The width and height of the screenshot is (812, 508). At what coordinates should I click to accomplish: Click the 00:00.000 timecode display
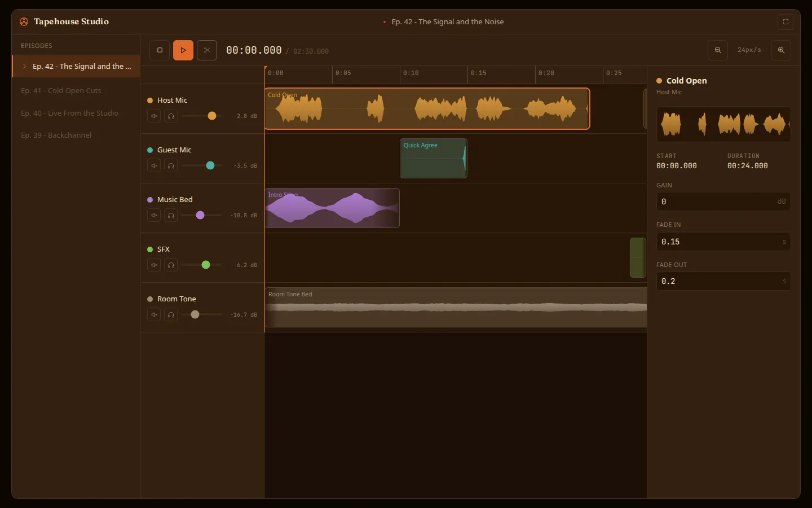click(x=254, y=50)
